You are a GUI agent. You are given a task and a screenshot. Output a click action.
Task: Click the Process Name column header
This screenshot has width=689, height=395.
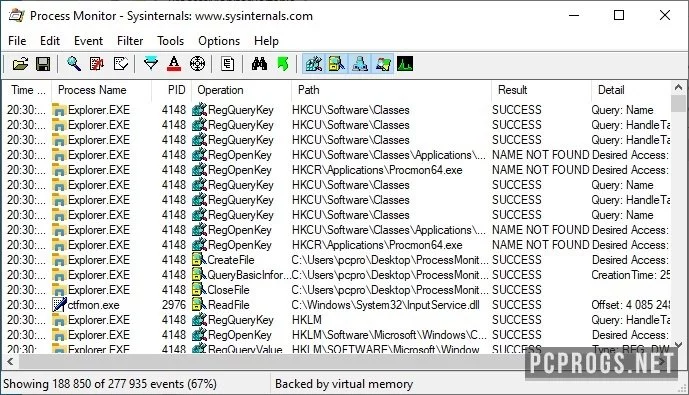pos(102,90)
